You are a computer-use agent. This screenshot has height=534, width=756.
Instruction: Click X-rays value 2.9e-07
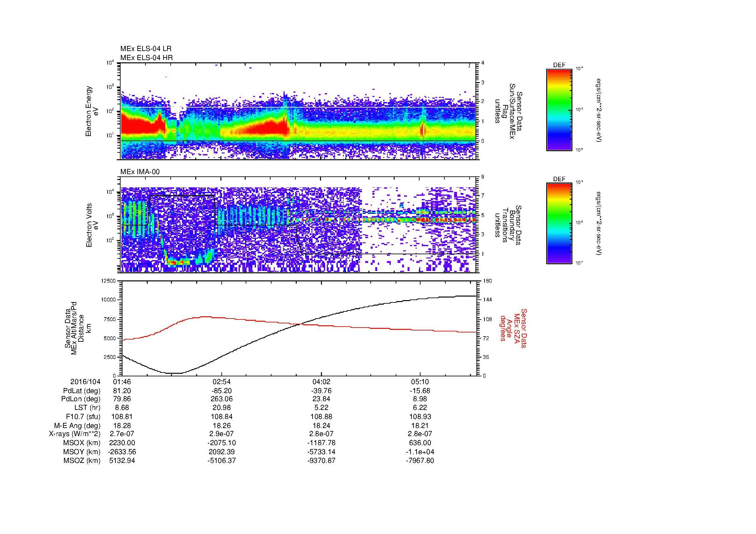(x=222, y=434)
